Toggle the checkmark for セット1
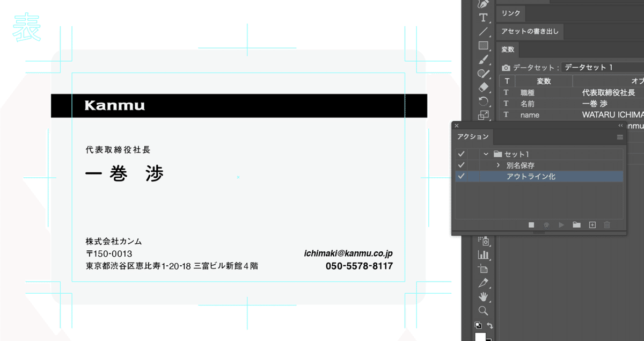This screenshot has width=644, height=341. click(461, 154)
